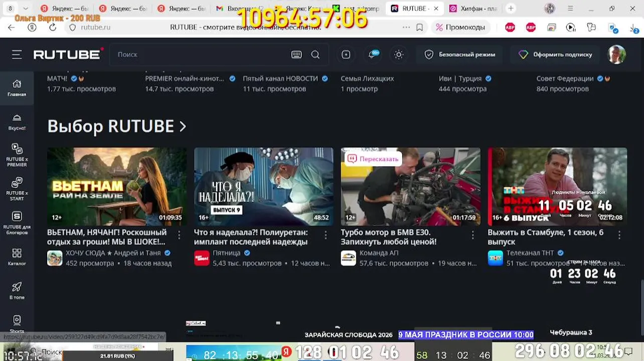Screen dimensions: 644x361
Task: Open the first ABP extension icon
Action: [x=510, y=28]
